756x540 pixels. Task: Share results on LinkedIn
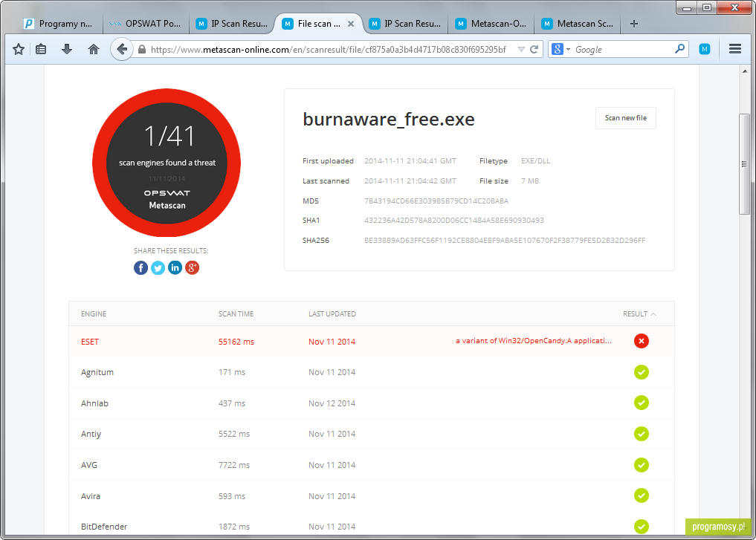(x=175, y=268)
